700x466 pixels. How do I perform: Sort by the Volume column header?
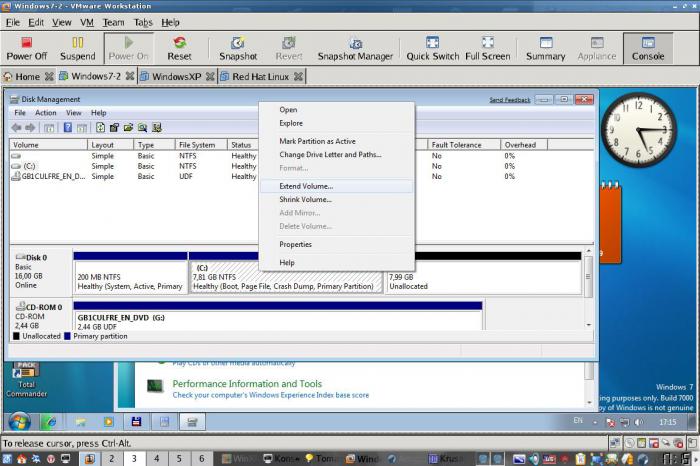point(49,145)
